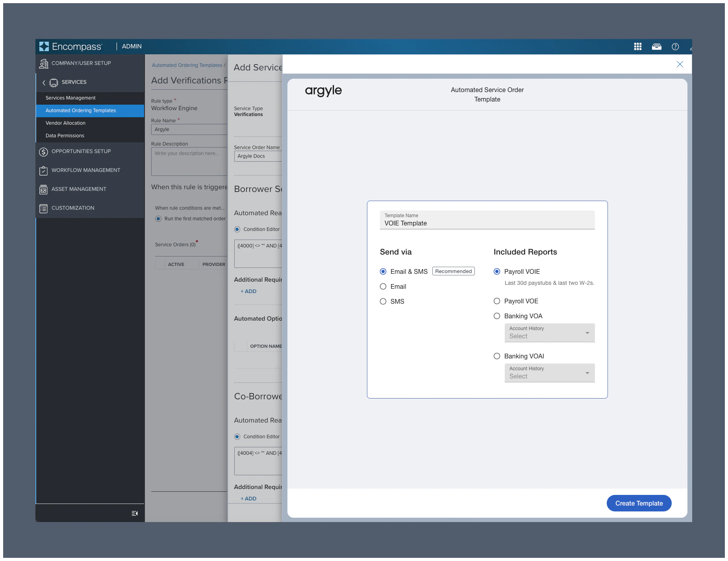This screenshot has width=728, height=561.
Task: Click the Customization list icon
Action: point(44,209)
